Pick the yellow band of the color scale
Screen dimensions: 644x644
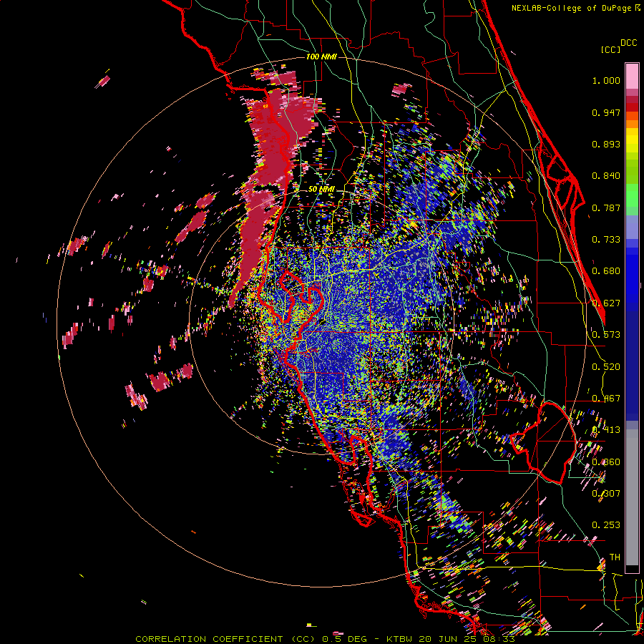point(632,140)
